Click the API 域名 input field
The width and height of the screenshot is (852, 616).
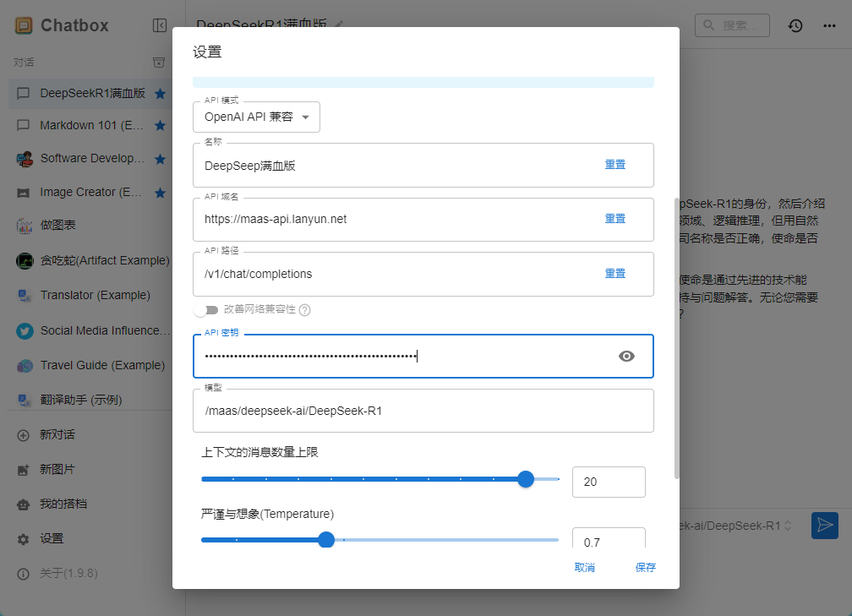coord(423,220)
